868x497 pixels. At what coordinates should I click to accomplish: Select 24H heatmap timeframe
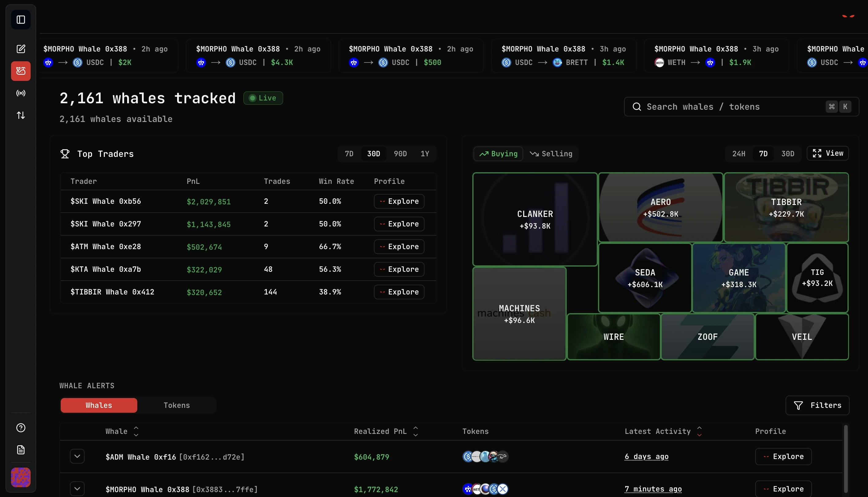(739, 154)
